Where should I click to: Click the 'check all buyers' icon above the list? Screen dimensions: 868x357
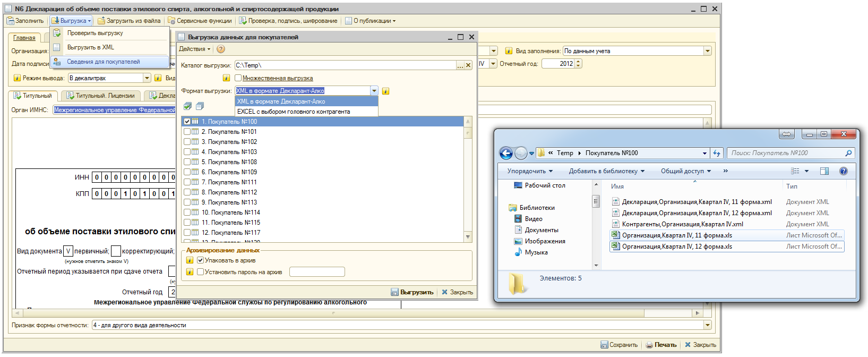click(187, 106)
